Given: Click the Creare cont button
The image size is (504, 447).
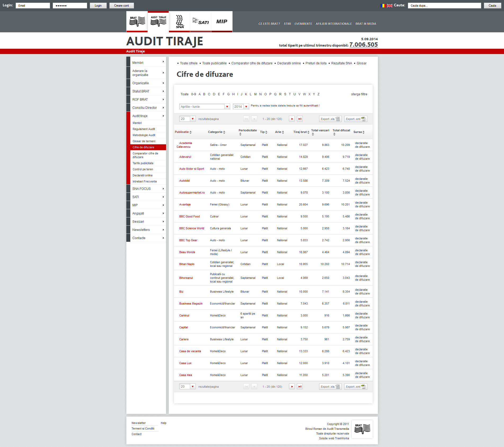Looking at the screenshot, I should [x=122, y=6].
